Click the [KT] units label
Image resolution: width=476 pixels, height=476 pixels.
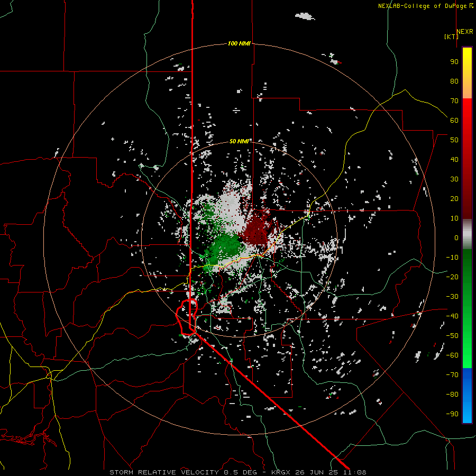451,36
